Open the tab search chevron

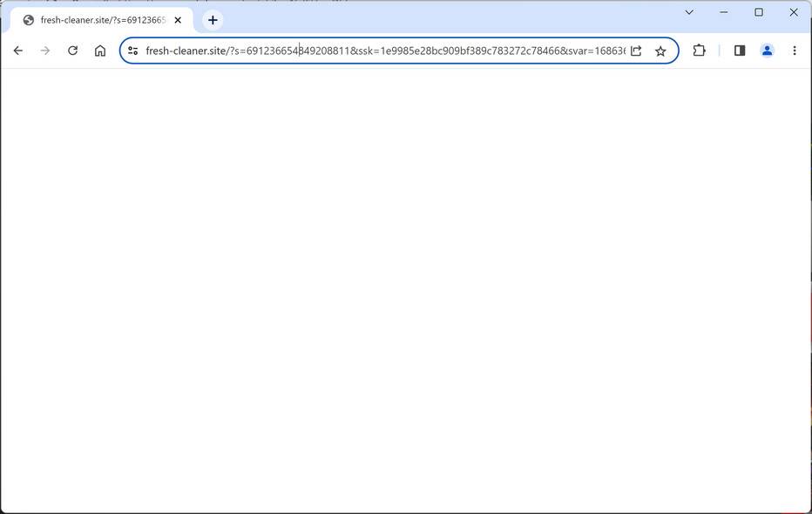tap(688, 12)
